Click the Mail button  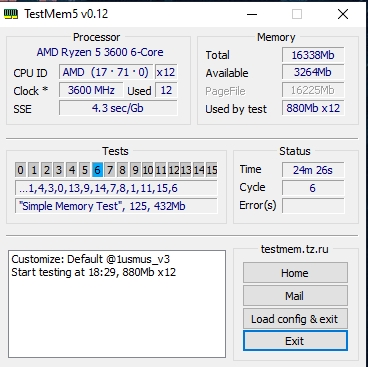click(x=295, y=296)
